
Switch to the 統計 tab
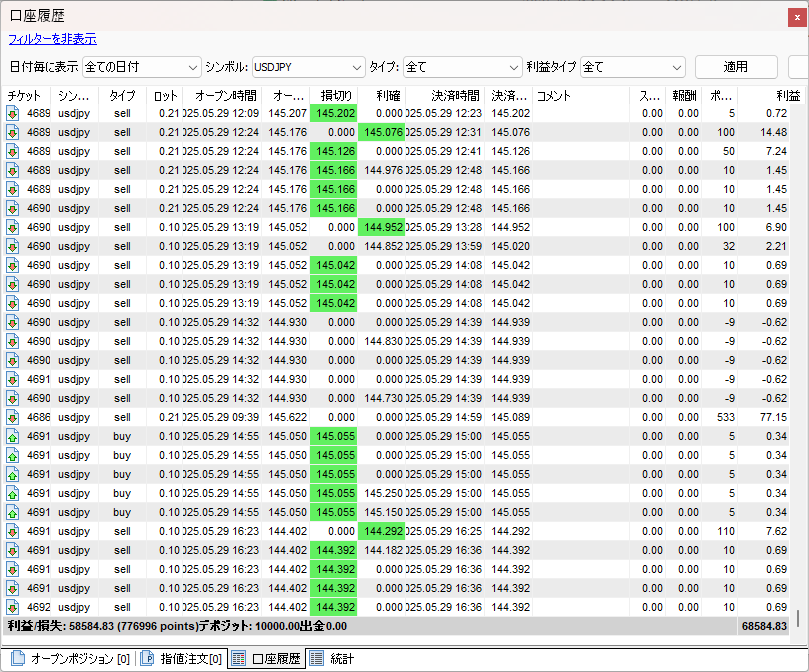[x=341, y=658]
